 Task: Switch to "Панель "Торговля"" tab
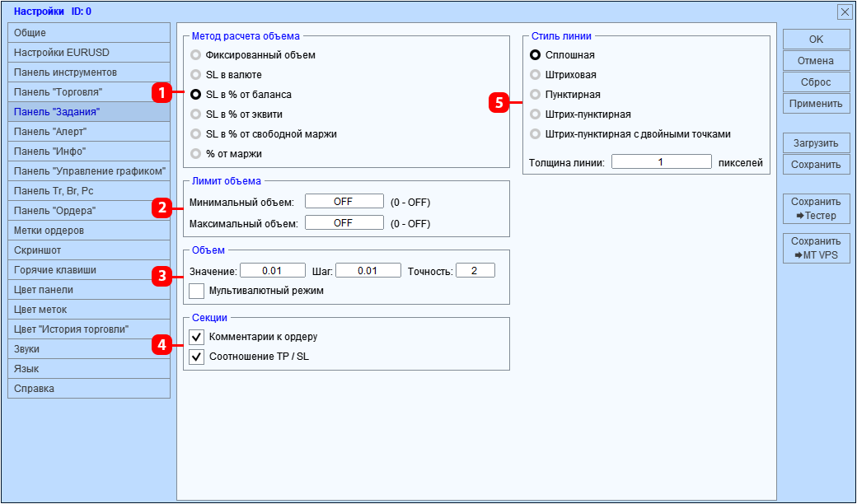(89, 91)
